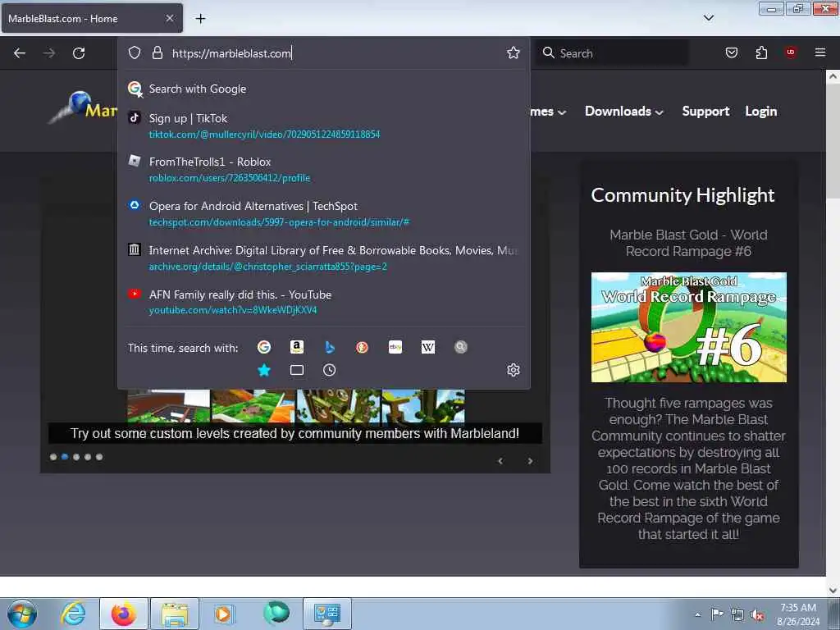The image size is (840, 630).
Task: Click the muted volume tray icon
Action: point(757,615)
